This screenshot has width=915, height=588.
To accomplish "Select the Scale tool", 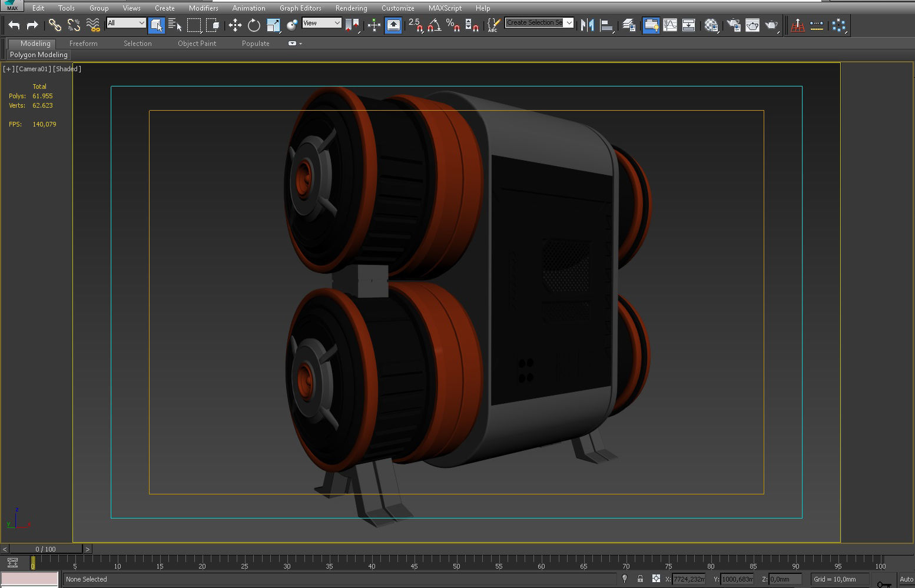I will click(273, 25).
